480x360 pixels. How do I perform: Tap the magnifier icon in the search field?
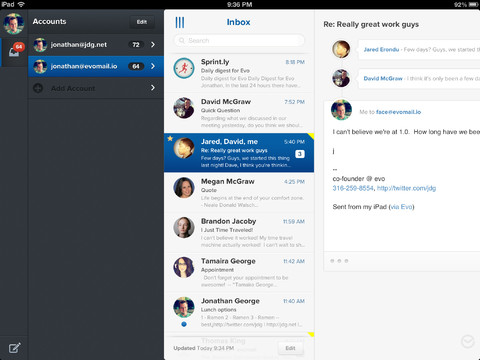(182, 41)
